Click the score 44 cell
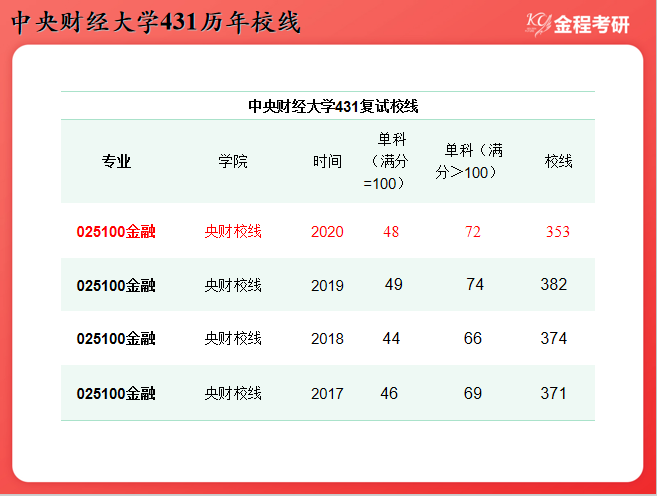The height and width of the screenshot is (496, 657). click(391, 338)
